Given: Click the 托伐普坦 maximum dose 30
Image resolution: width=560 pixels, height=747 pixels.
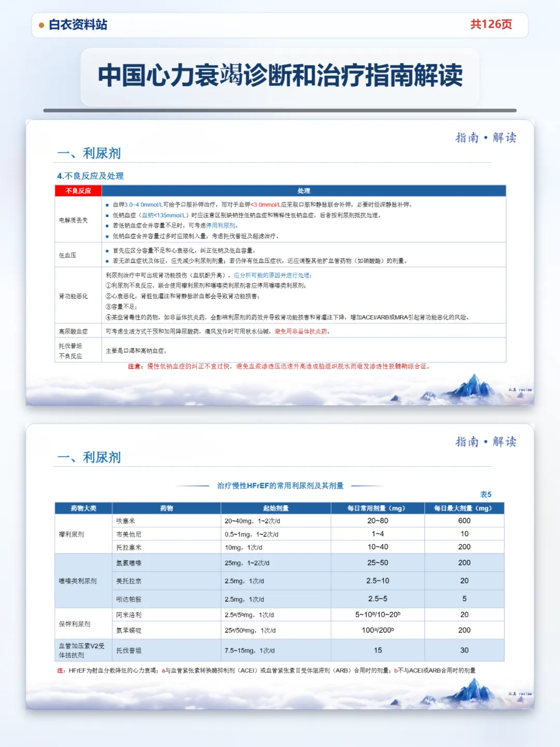Looking at the screenshot, I should point(464,650).
